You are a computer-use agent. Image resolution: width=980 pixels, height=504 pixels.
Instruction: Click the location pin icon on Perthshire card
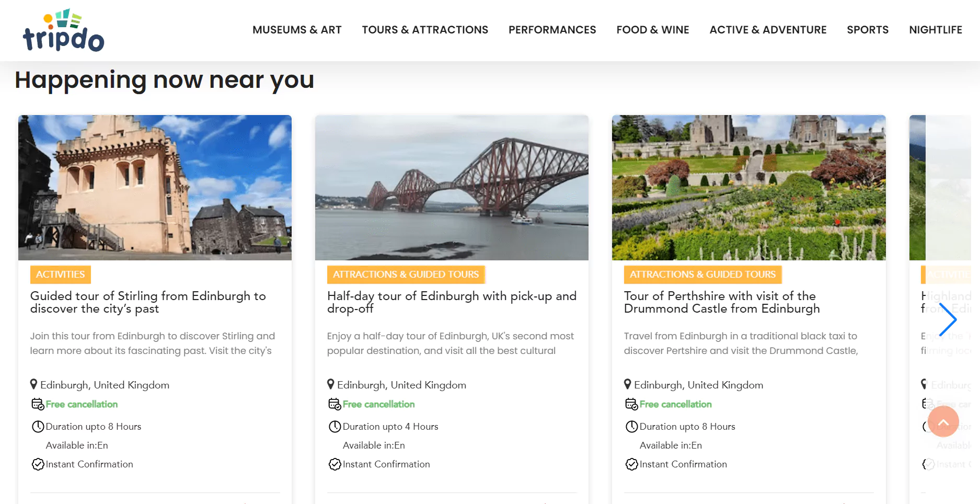(x=628, y=384)
